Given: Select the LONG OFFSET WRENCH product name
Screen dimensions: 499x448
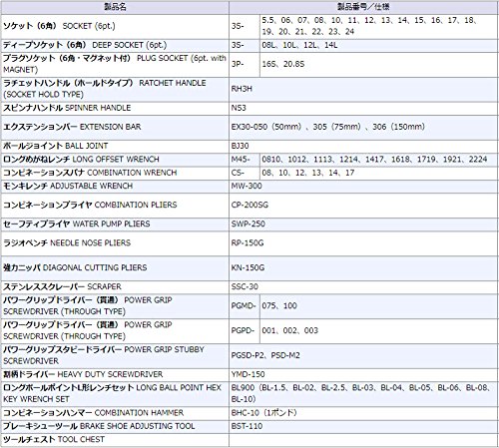Looking at the screenshot, I should 115,160.
